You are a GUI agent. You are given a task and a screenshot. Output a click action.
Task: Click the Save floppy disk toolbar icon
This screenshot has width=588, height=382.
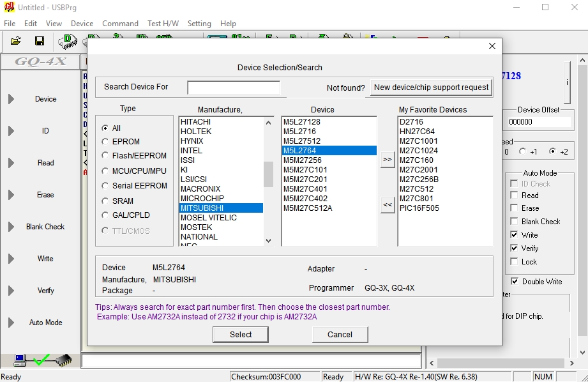point(40,41)
